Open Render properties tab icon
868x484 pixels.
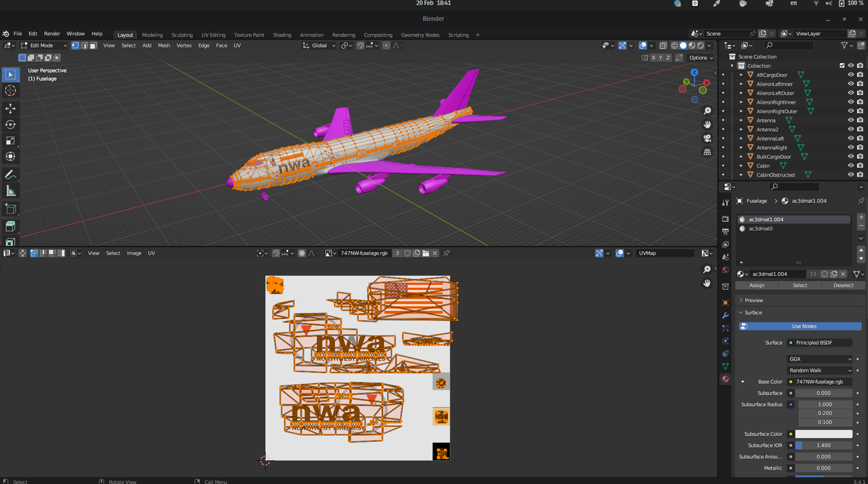tap(725, 219)
